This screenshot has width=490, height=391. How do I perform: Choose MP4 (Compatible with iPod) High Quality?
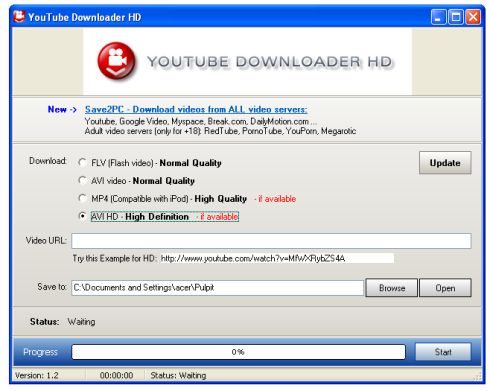tap(82, 198)
